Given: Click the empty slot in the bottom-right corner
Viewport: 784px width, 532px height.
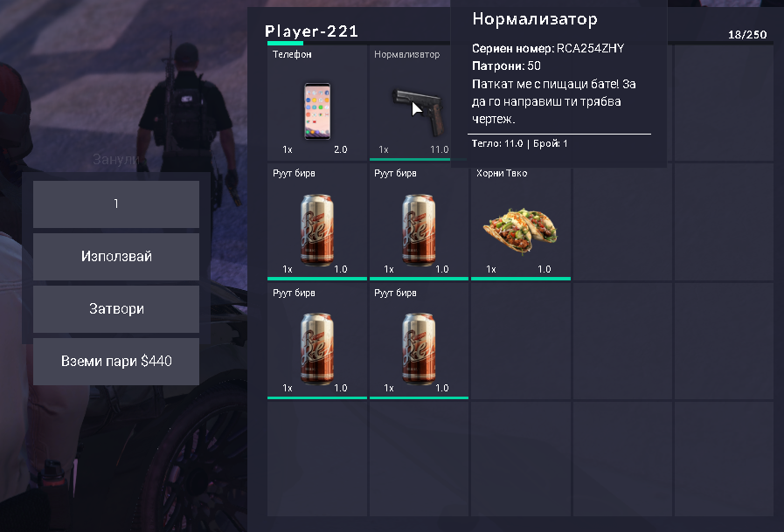Looking at the screenshot, I should pos(724,459).
